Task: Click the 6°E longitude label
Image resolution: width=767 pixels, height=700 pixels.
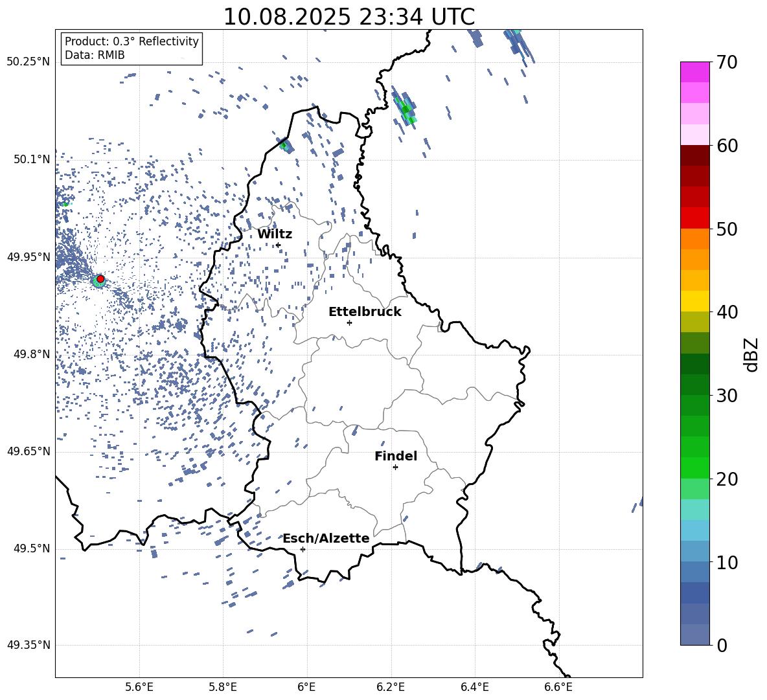Action: click(x=306, y=687)
